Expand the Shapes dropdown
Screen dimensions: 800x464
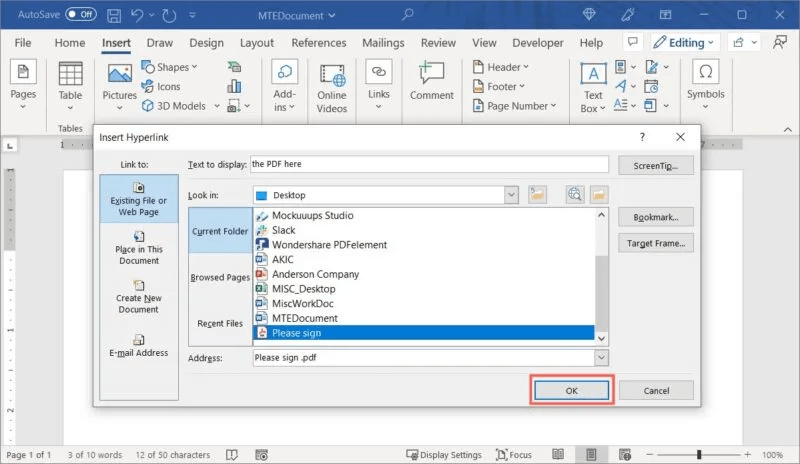tap(194, 67)
